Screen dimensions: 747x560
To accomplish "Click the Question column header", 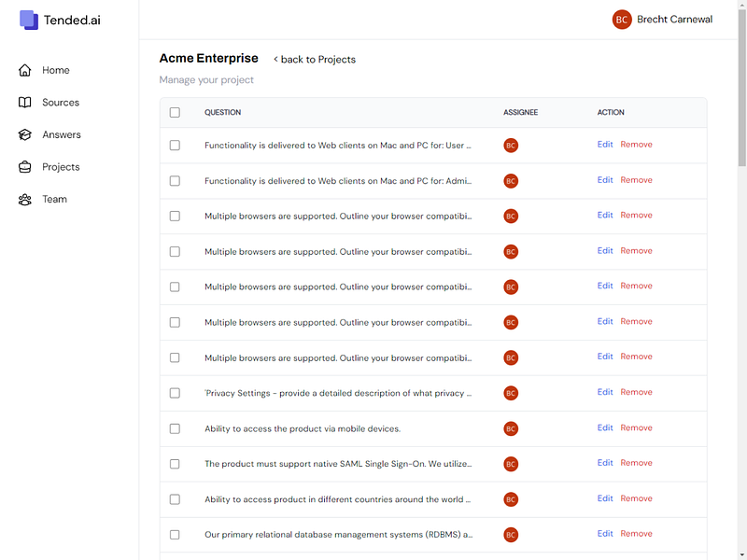I will (x=222, y=113).
